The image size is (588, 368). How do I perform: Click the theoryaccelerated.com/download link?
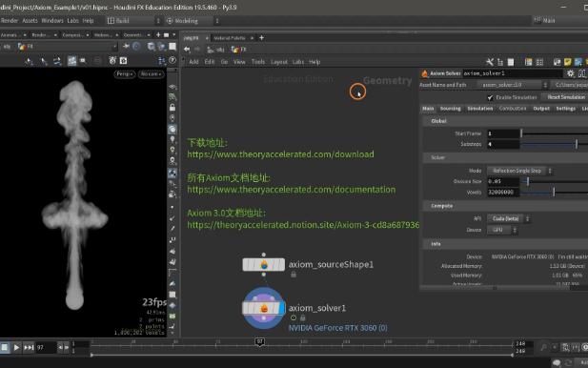[x=280, y=154]
